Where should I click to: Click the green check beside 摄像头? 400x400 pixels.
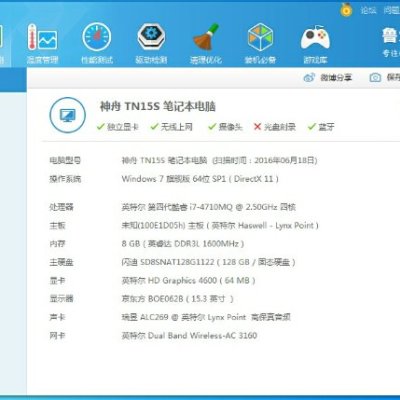coord(212,127)
